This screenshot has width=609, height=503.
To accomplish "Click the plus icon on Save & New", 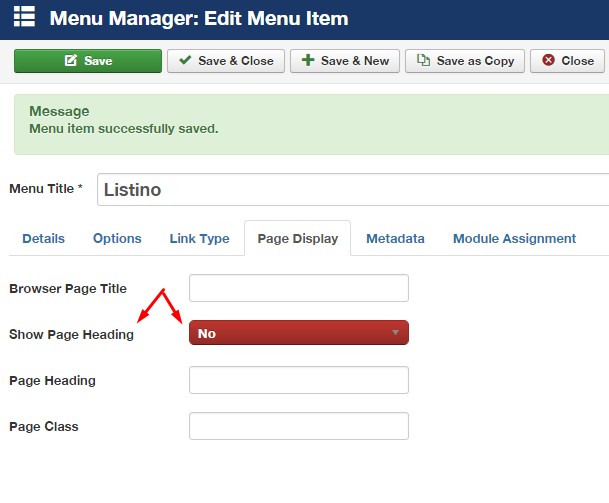I will point(307,61).
